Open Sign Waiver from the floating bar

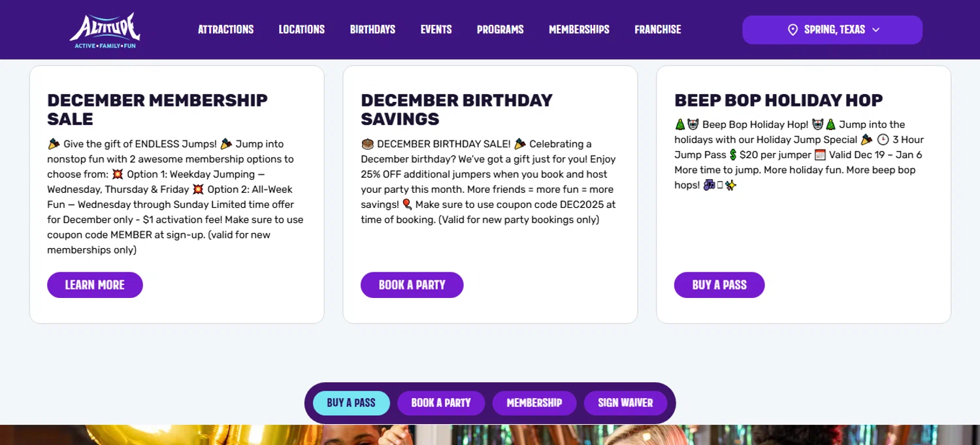(625, 403)
